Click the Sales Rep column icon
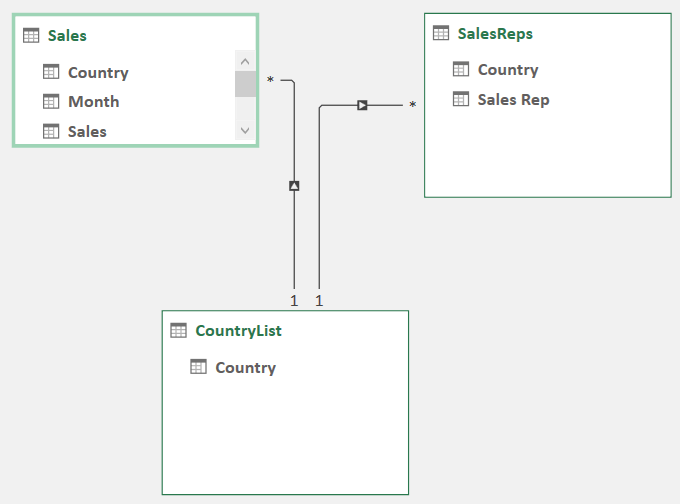 coord(461,99)
